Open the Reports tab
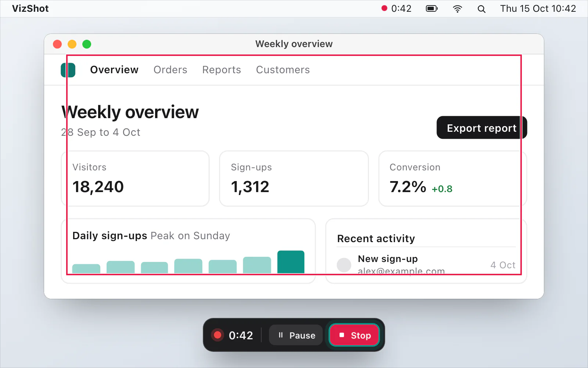The image size is (588, 368). click(x=222, y=70)
